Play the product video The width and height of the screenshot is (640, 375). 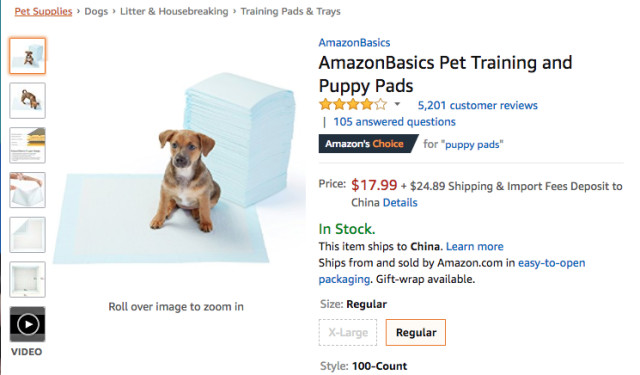[x=27, y=324]
